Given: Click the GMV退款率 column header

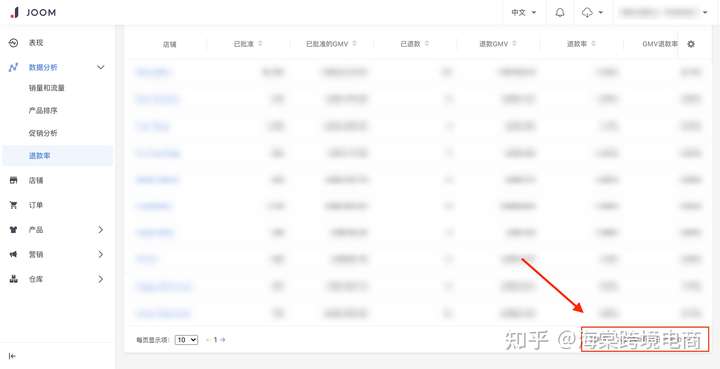Looking at the screenshot, I should (x=660, y=44).
